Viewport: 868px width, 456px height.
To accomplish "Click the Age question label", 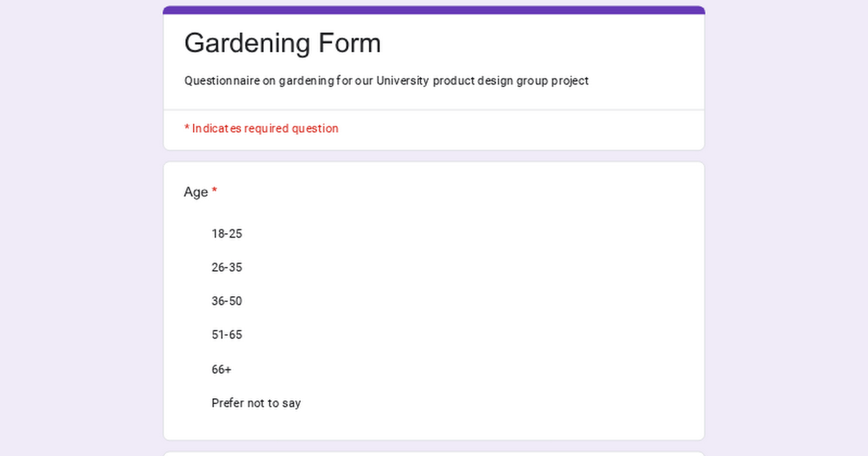I will click(x=196, y=192).
